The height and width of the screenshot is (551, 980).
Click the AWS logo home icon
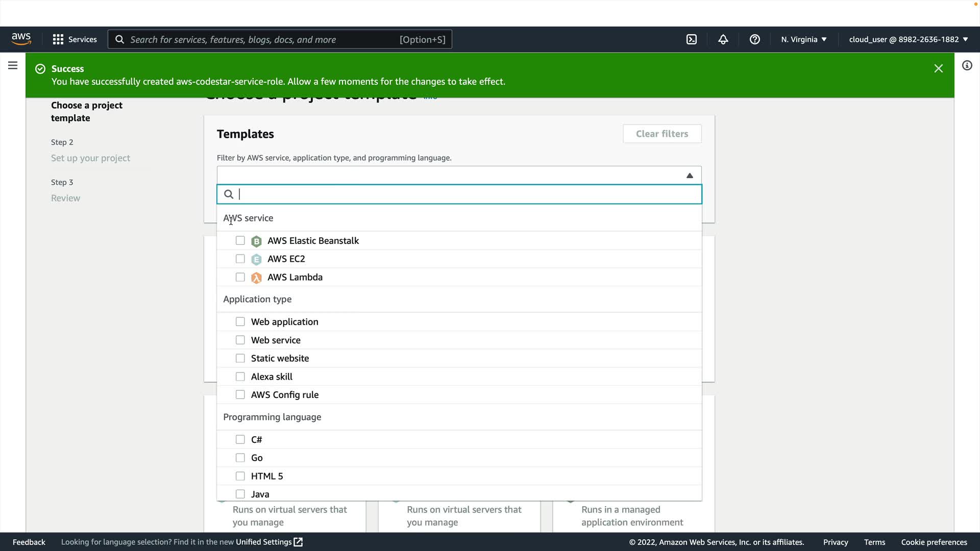pyautogui.click(x=21, y=39)
